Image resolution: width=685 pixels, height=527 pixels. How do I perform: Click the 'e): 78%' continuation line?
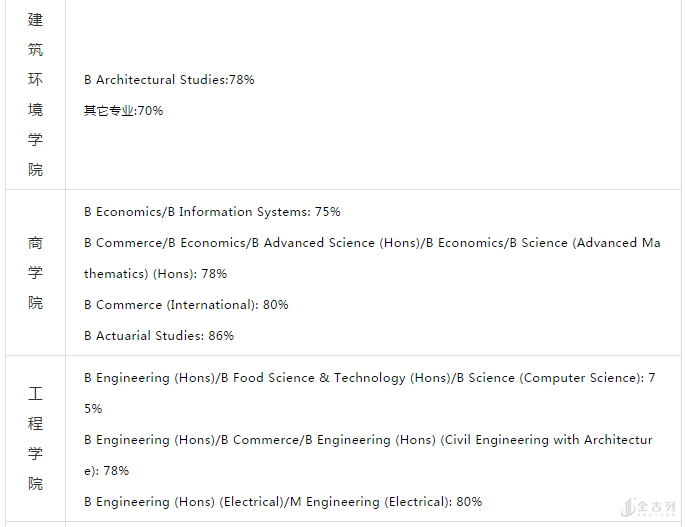coord(106,471)
